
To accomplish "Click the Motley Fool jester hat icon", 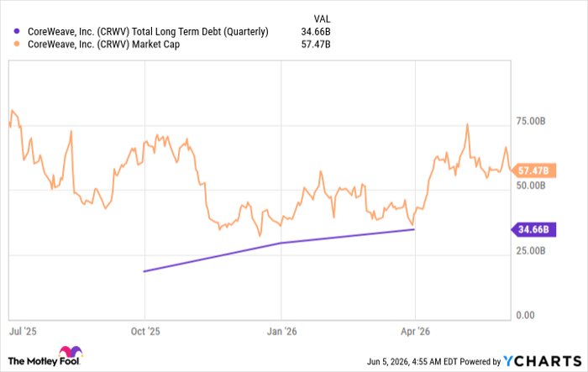I will coord(71,352).
